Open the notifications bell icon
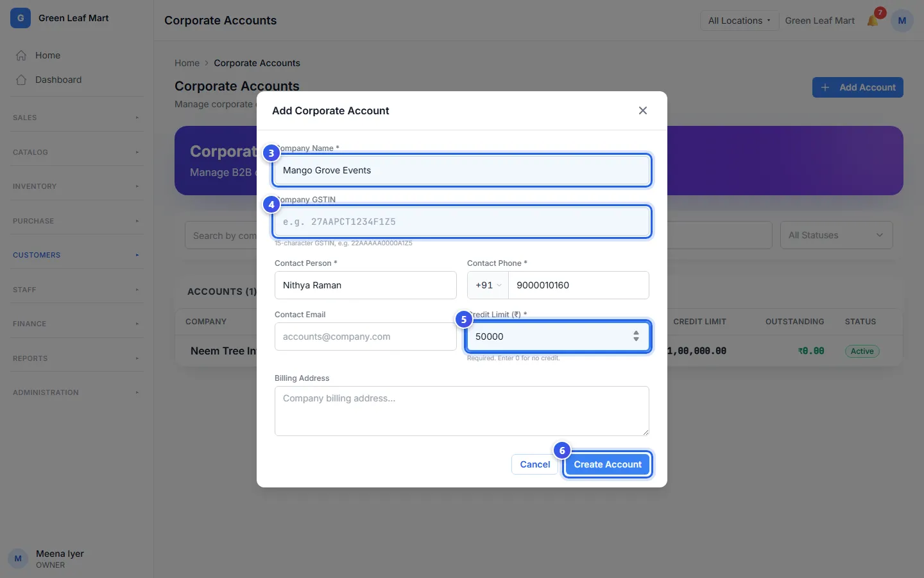Screen dimensions: 924x578 click(x=873, y=21)
